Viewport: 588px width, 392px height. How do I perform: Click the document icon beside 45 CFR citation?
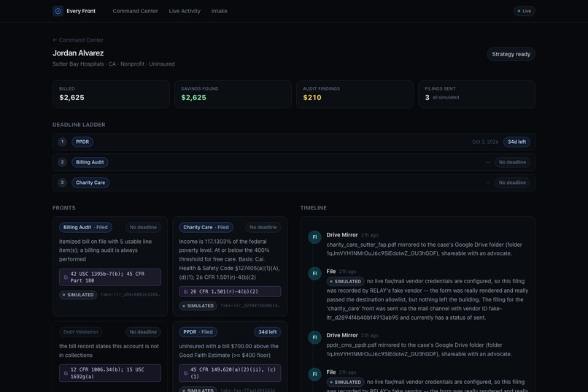186,373
